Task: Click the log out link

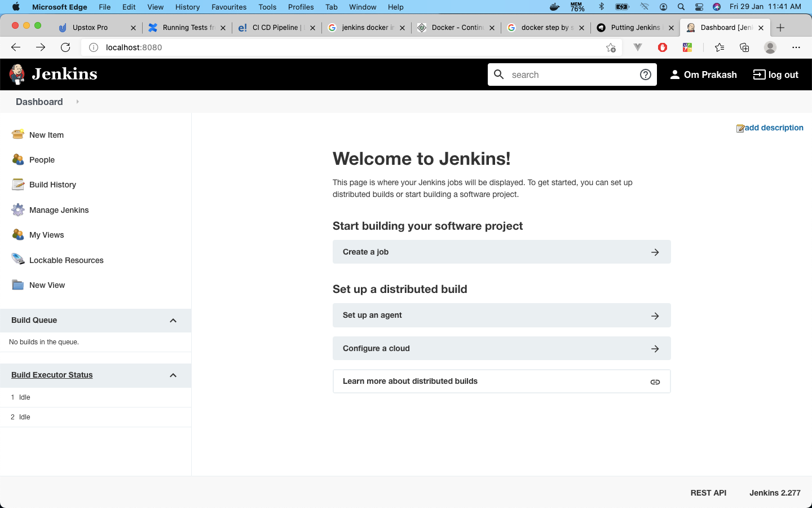Action: (x=776, y=75)
